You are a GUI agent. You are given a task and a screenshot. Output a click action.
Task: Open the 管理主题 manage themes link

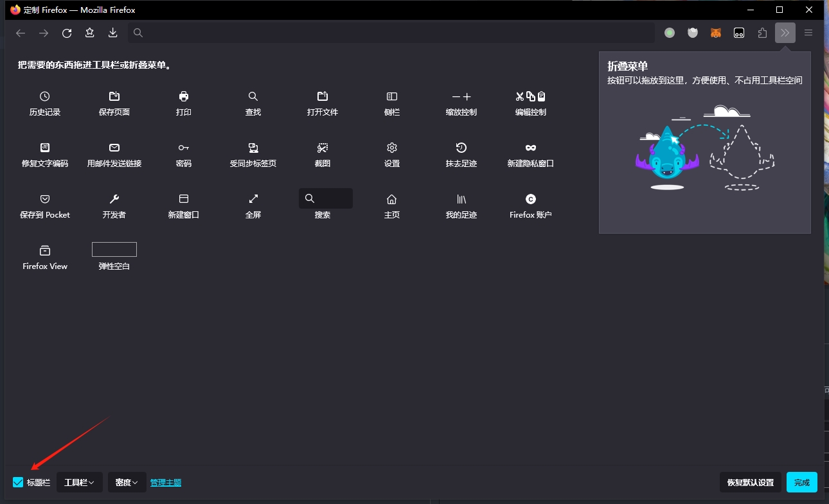[166, 482]
